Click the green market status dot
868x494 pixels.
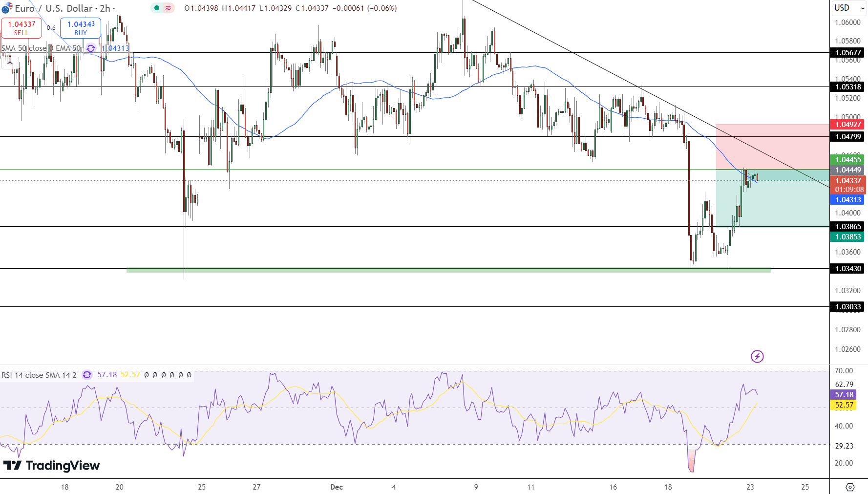[x=157, y=8]
